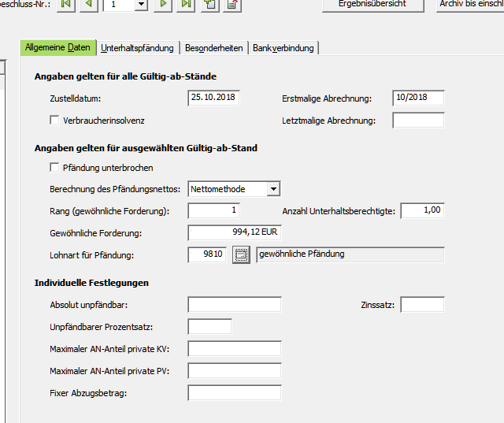Screen dimensions: 504x423
Task: Jump to first Beschluss record
Action: tap(66, 6)
